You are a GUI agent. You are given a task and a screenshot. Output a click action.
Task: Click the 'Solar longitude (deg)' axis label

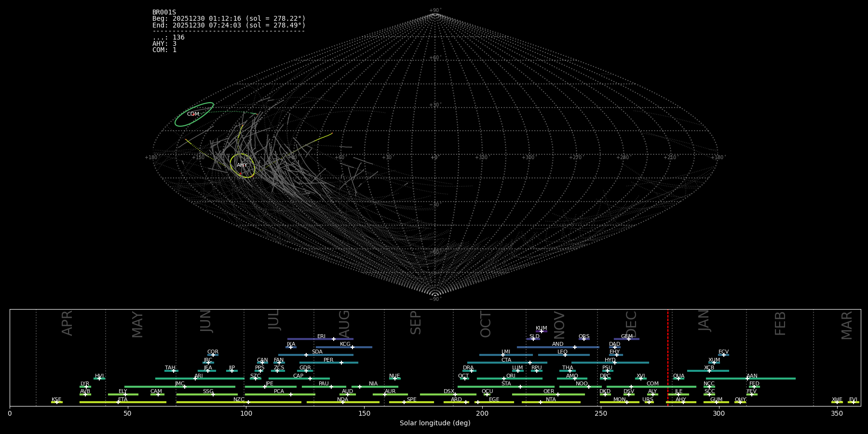pyautogui.click(x=435, y=423)
